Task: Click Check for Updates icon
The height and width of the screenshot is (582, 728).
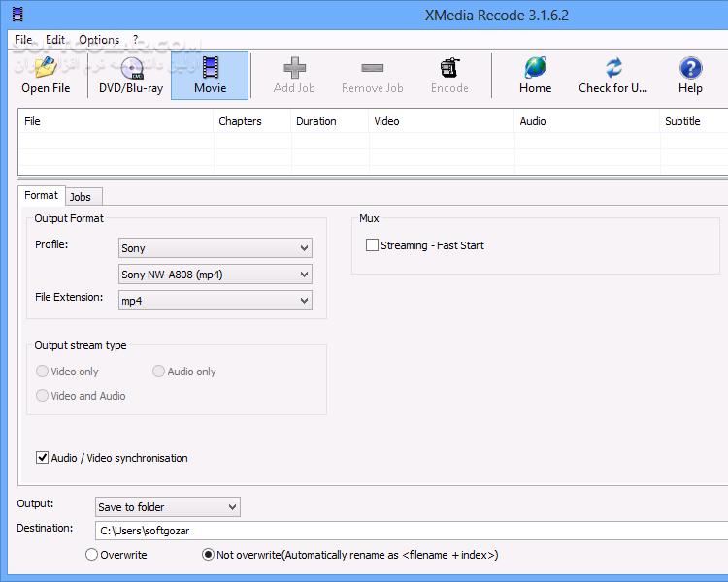Action: pyautogui.click(x=612, y=76)
